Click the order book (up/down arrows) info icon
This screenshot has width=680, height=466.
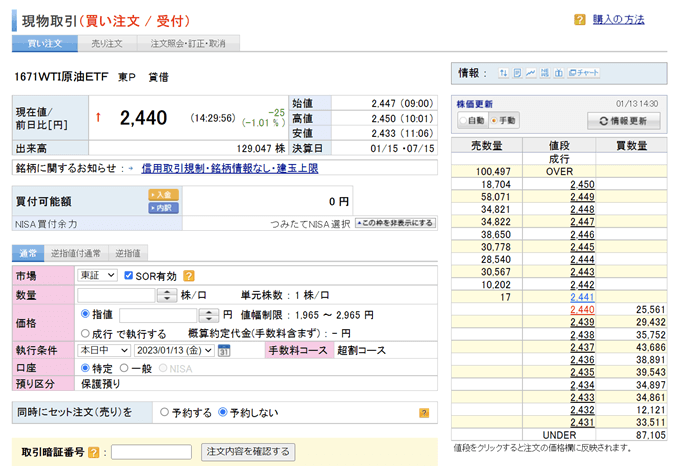point(504,73)
